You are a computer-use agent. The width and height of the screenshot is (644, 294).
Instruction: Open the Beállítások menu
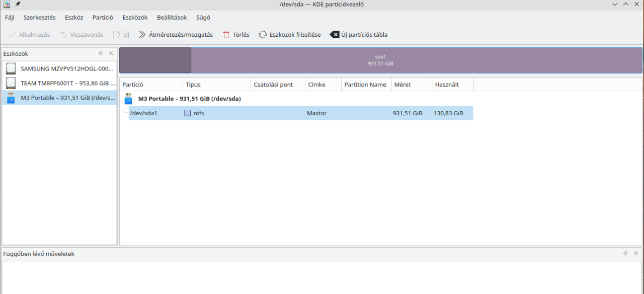172,17
